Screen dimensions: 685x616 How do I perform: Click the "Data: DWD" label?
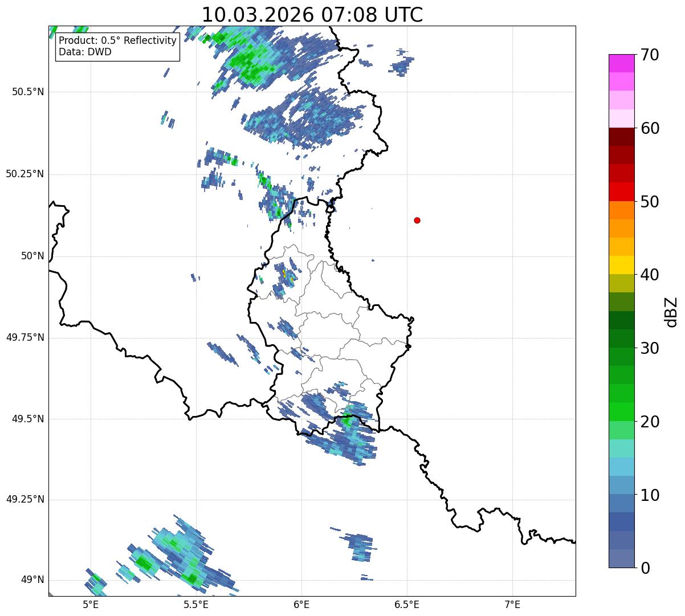pyautogui.click(x=85, y=52)
